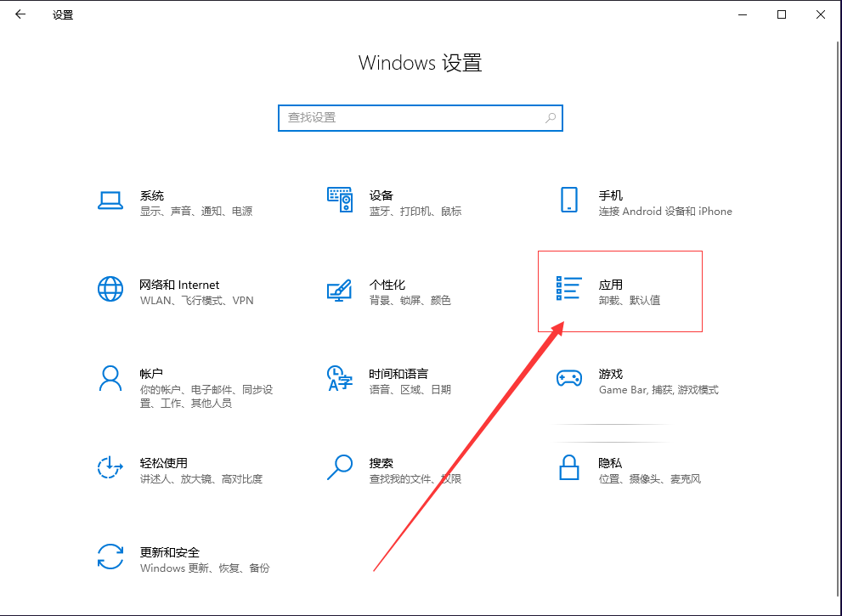Image resolution: width=842 pixels, height=616 pixels.
Task: Focus the 查找设置 search field
Action: tap(421, 117)
